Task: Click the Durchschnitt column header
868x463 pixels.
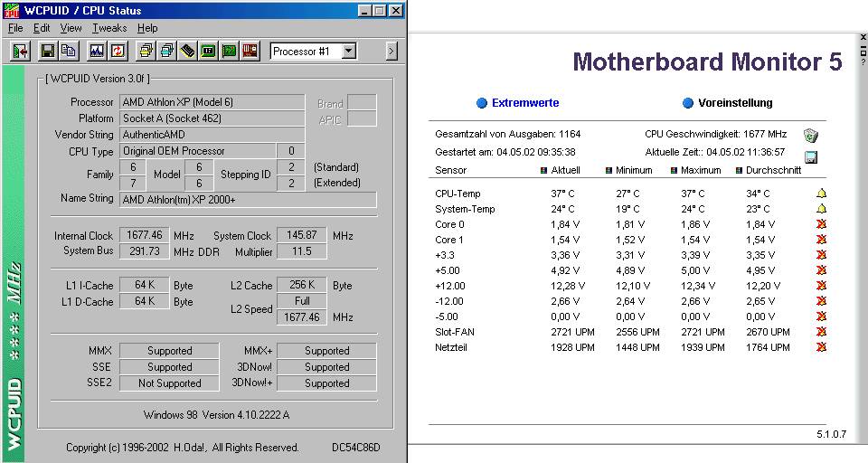Action: coord(773,170)
